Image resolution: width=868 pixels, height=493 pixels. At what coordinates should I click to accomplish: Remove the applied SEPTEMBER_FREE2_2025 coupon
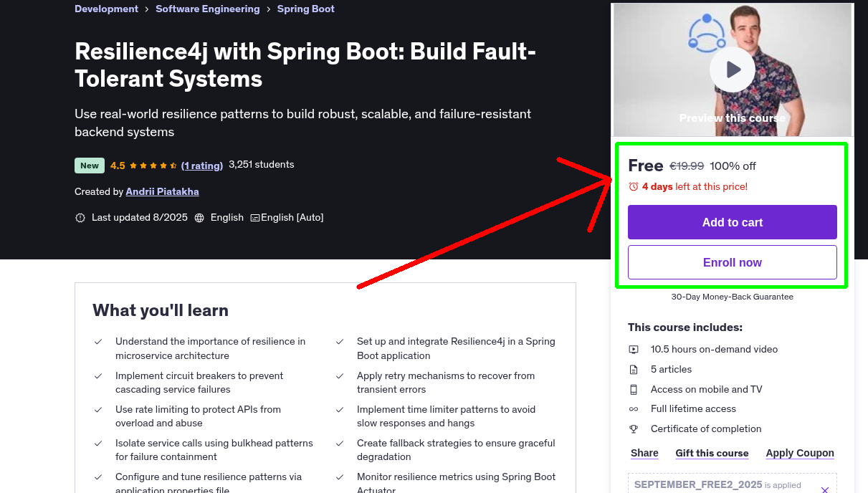click(x=824, y=490)
